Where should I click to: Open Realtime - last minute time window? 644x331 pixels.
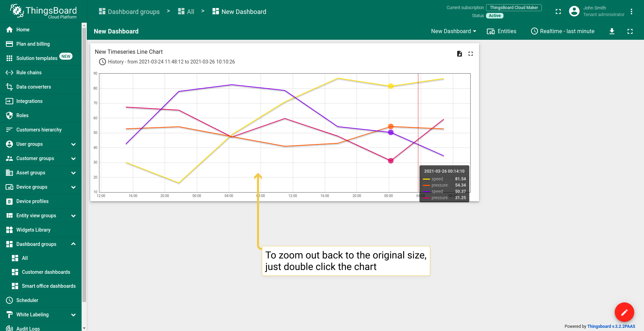(563, 31)
